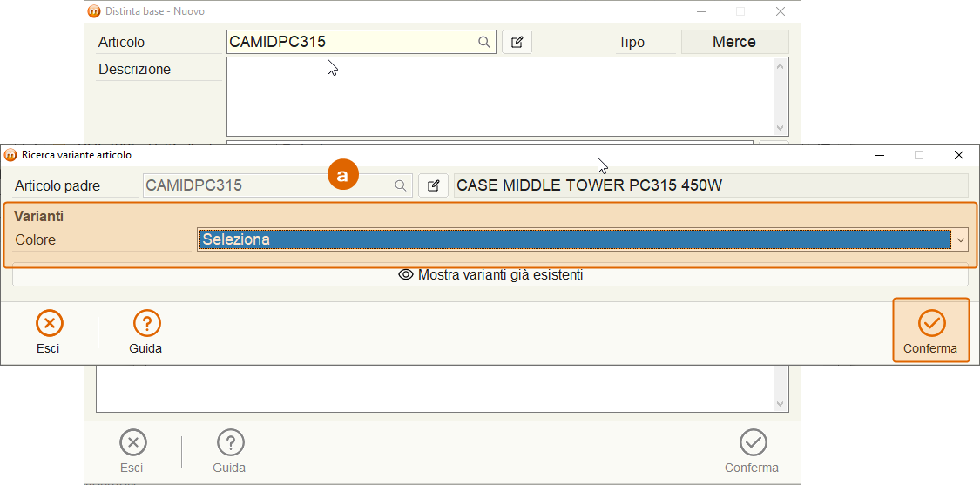
Task: Click the Articolo input with CAMIDPC315
Action: [x=362, y=42]
